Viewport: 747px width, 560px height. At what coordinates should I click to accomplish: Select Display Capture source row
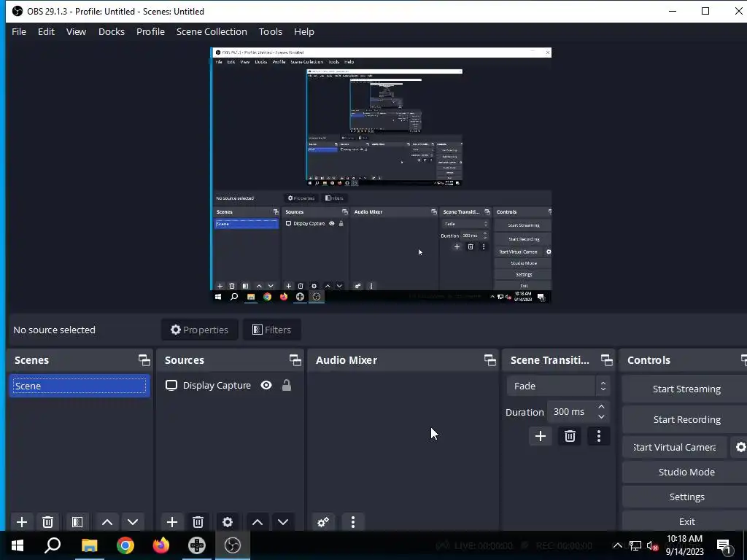click(230, 385)
